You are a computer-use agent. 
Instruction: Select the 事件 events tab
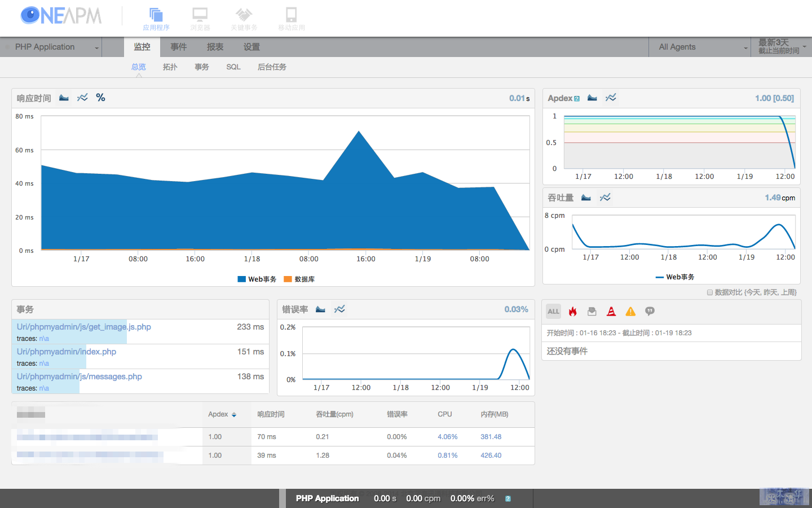coord(179,47)
